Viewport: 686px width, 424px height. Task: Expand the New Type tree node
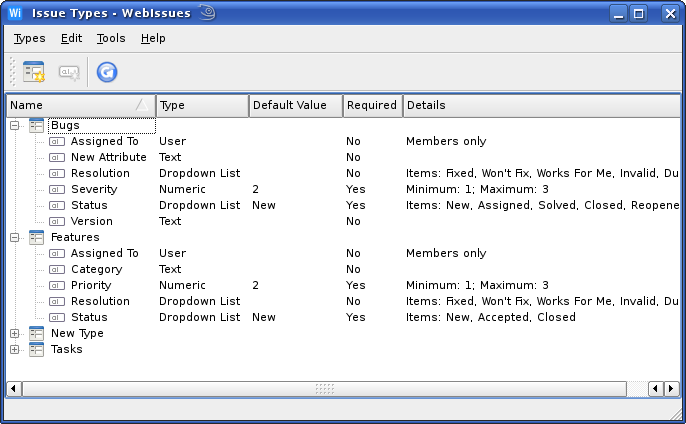pos(15,333)
